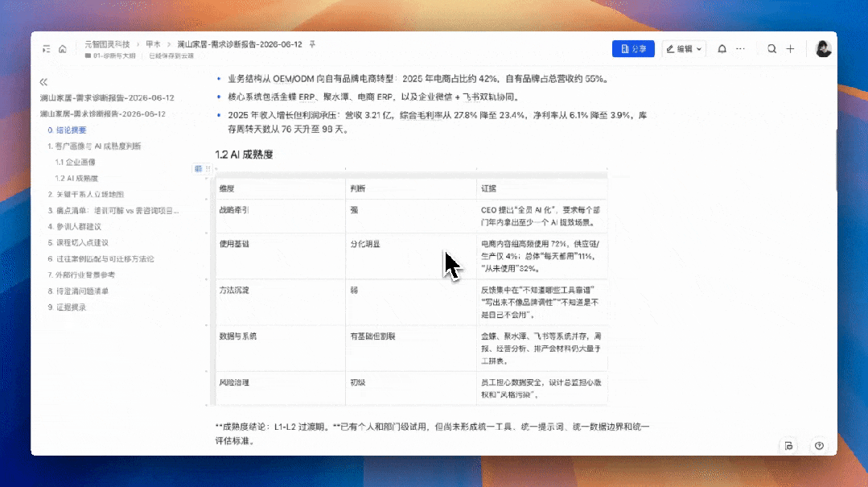Jump to outline item 9. 证据摘录
The image size is (868, 487).
point(67,307)
